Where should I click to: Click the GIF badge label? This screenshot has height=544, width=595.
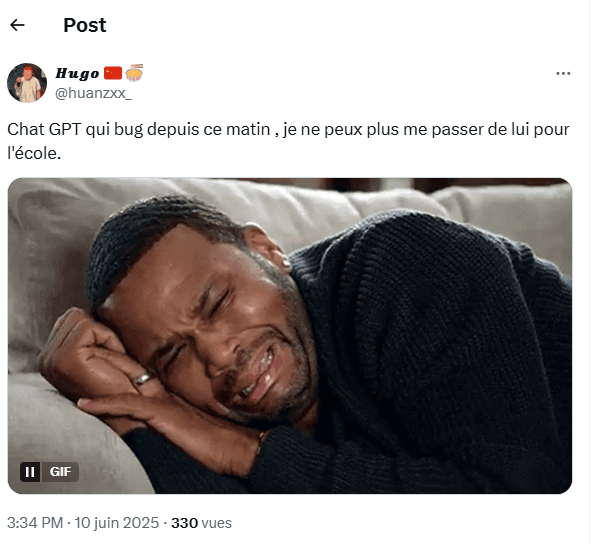[x=60, y=472]
